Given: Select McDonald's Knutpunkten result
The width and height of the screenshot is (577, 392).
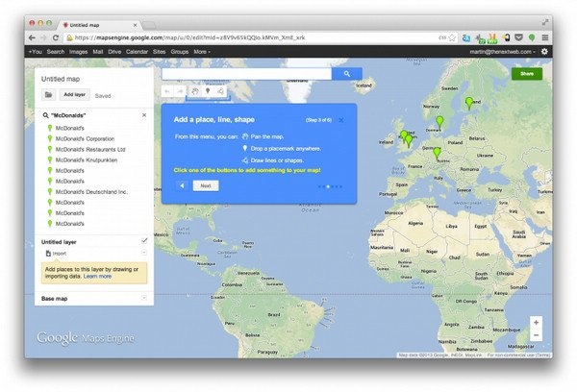Looking at the screenshot, I should point(87,159).
